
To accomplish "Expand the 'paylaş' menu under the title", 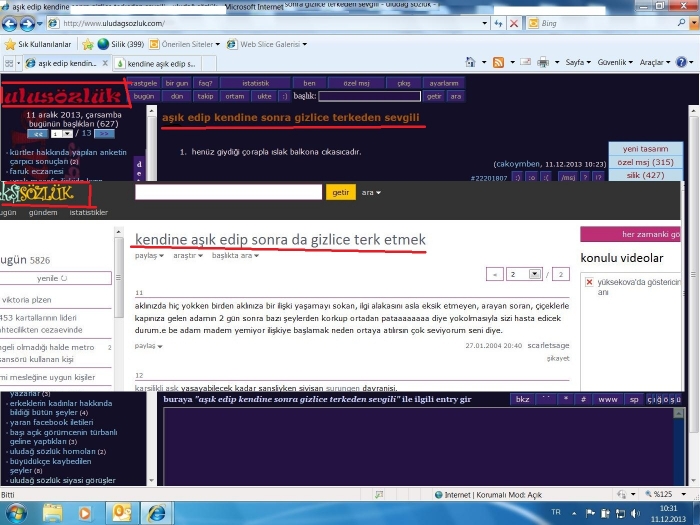I will click(x=149, y=256).
